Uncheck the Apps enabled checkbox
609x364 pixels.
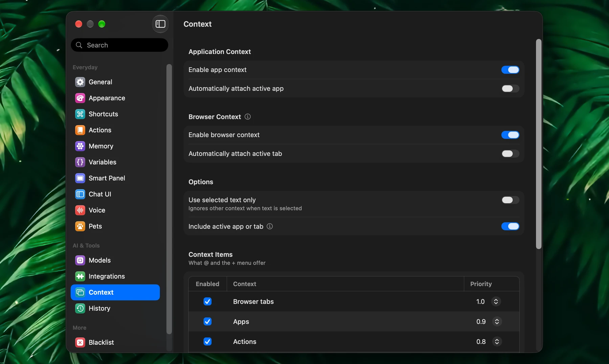point(207,321)
